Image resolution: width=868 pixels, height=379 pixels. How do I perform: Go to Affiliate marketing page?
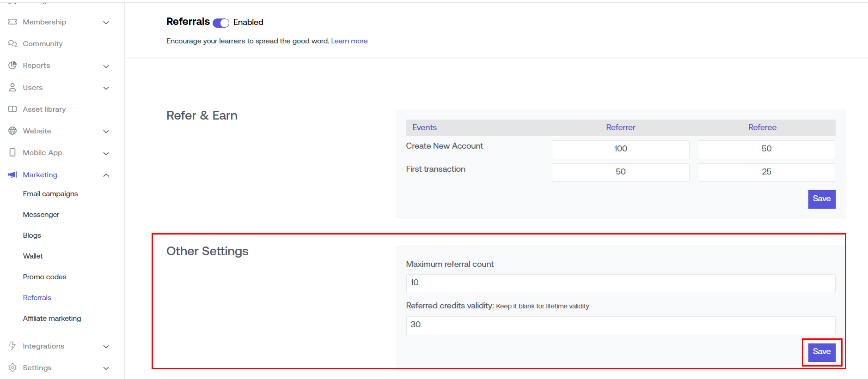coord(52,319)
